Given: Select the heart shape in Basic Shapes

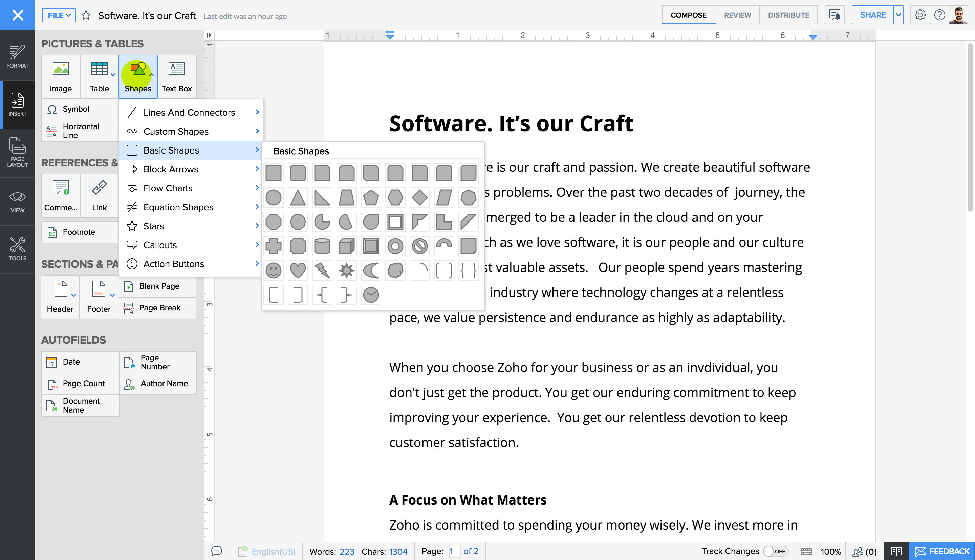Looking at the screenshot, I should tap(298, 271).
